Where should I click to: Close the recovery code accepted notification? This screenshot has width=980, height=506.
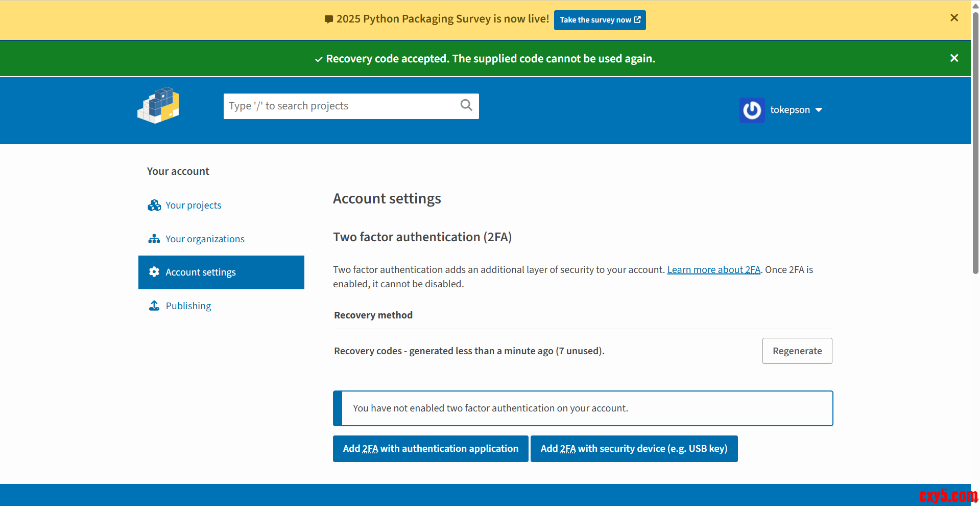click(953, 58)
